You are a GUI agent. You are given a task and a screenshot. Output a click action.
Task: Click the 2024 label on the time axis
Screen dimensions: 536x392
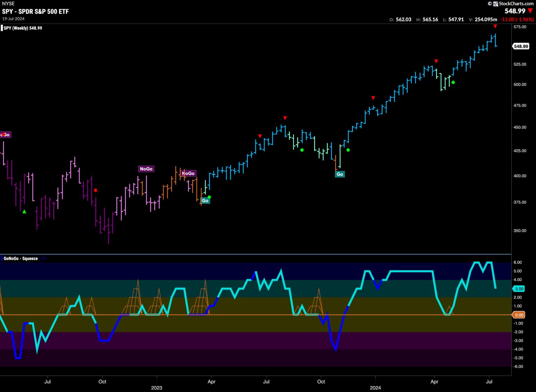tap(375, 387)
